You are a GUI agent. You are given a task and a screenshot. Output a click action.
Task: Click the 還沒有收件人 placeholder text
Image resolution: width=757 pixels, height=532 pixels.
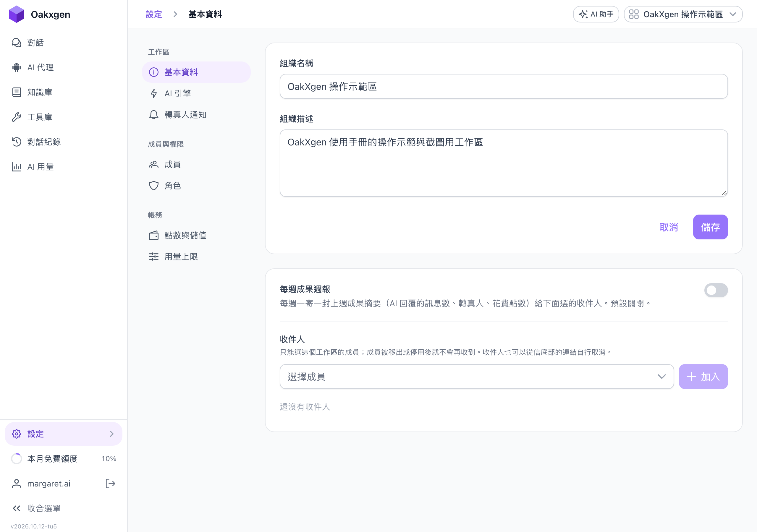[x=305, y=407]
